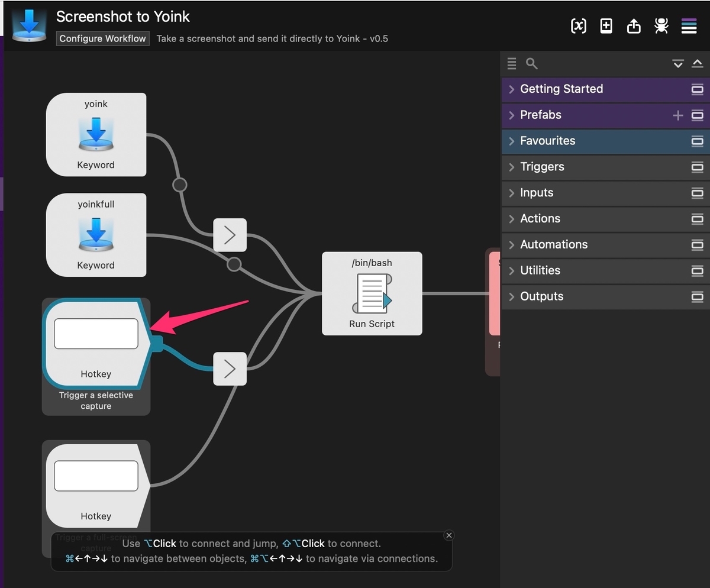Viewport: 710px width, 588px height.
Task: Click the Favourites row window icon
Action: [x=698, y=141]
